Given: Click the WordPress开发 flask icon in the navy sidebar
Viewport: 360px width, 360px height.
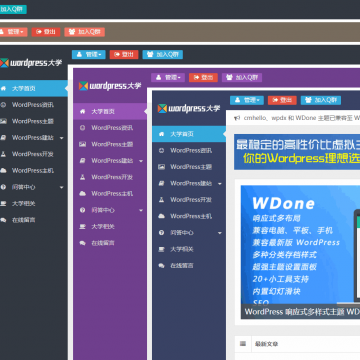Looking at the screenshot, I should (x=161, y=200).
